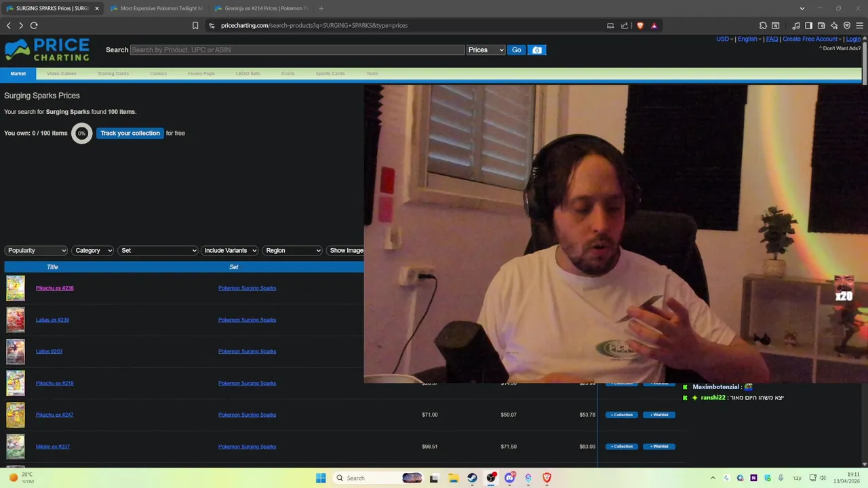This screenshot has width=868, height=488.
Task: Switch to Most Expensive Pokemon Twilight browser tab
Action: (x=156, y=8)
